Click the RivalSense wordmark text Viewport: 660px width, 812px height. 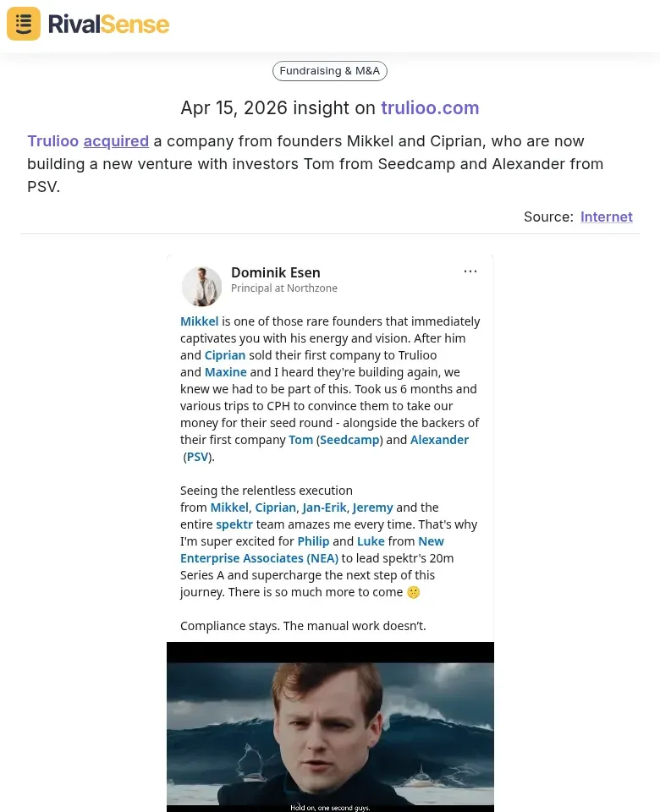pos(108,24)
